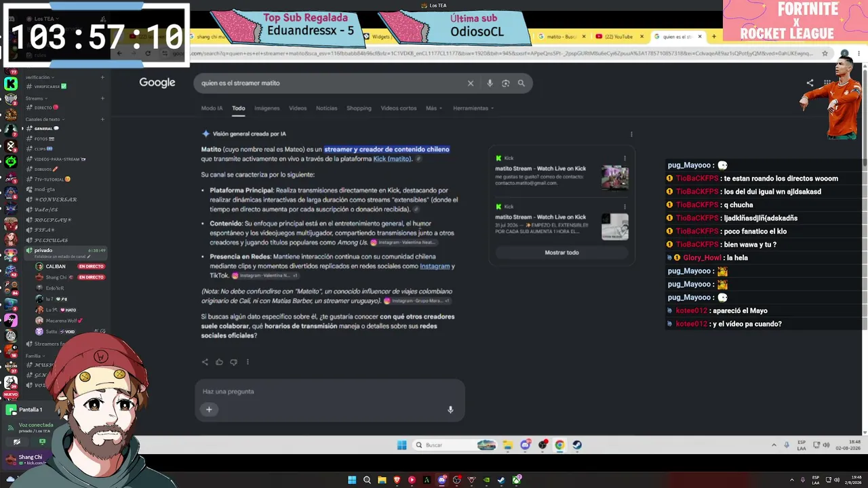The height and width of the screenshot is (488, 868).
Task: Open the Shopping search tab
Action: click(359, 108)
